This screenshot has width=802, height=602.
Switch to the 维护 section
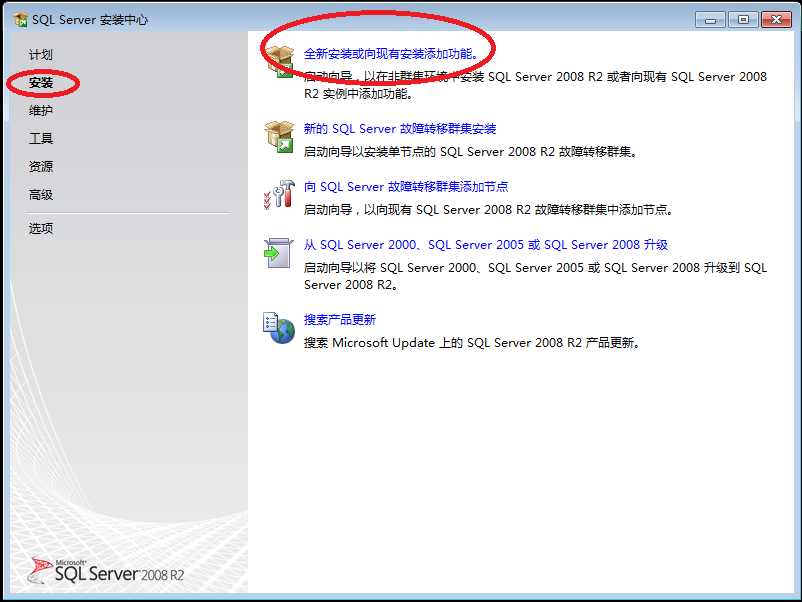(x=40, y=110)
